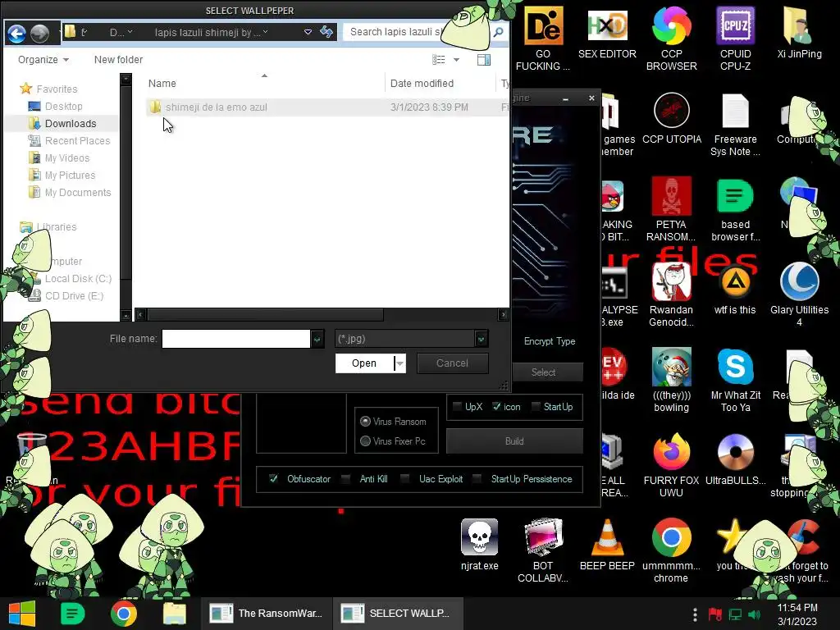
Task: Click the back arrow in file dialog
Action: click(16, 34)
